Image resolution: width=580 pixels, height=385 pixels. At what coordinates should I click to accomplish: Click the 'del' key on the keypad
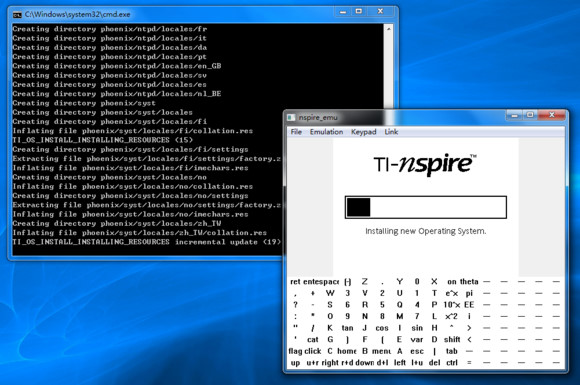coord(434,363)
